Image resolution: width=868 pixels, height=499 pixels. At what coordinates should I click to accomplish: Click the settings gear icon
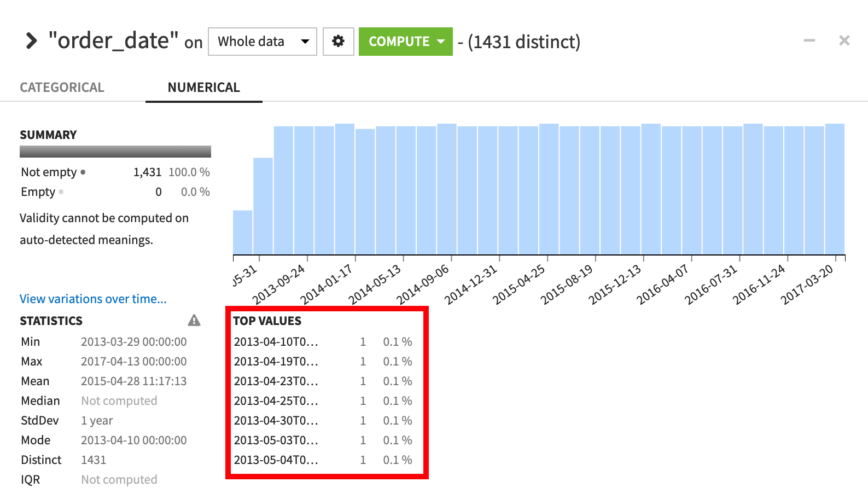[338, 42]
